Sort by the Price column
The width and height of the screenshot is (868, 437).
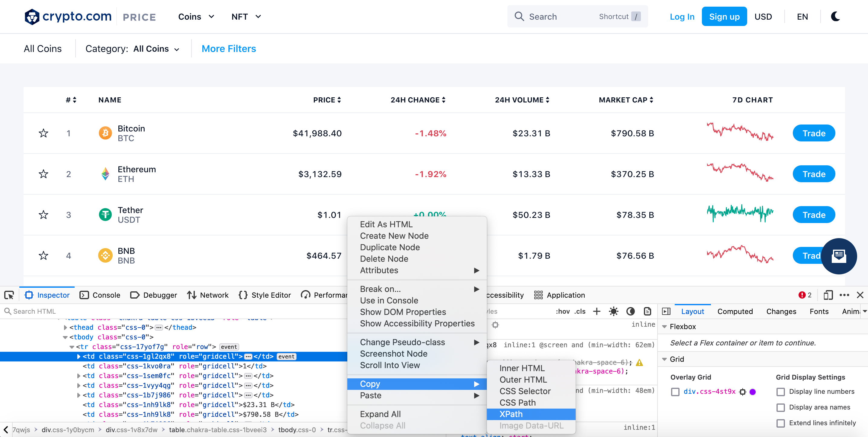pyautogui.click(x=327, y=100)
